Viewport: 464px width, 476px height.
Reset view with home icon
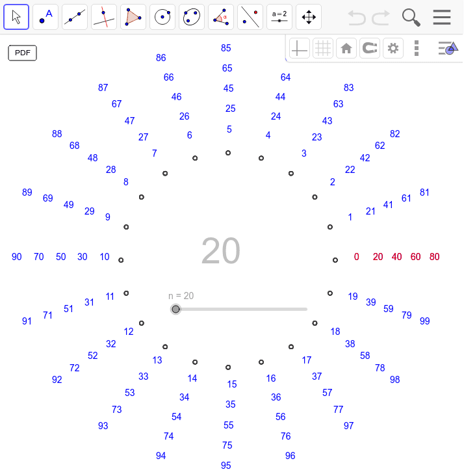click(x=346, y=48)
